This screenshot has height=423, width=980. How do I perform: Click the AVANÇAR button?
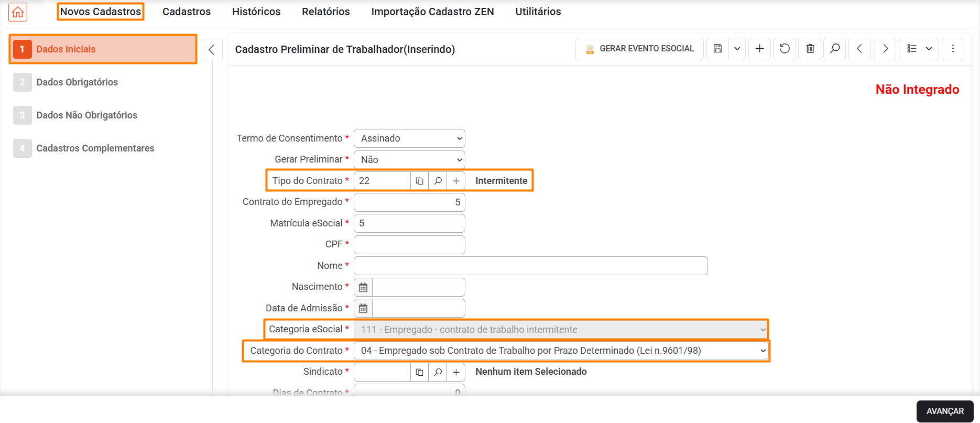click(x=945, y=411)
